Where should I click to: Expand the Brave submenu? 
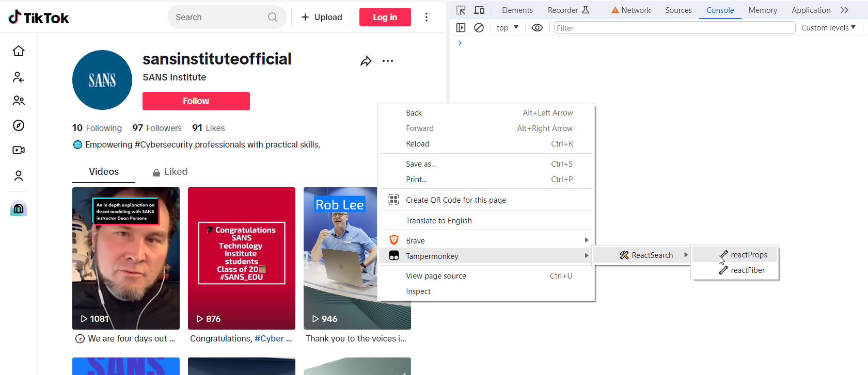[x=486, y=240]
